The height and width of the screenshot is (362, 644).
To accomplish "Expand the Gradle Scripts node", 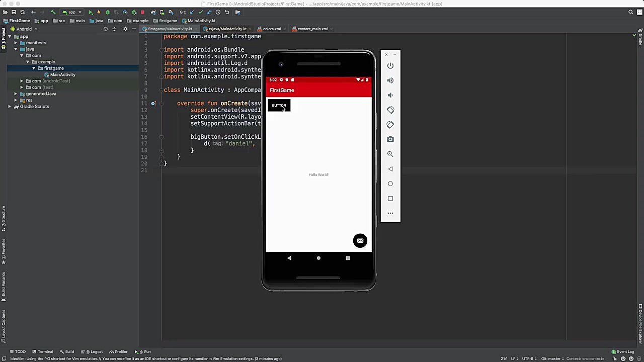I will pos(10,106).
